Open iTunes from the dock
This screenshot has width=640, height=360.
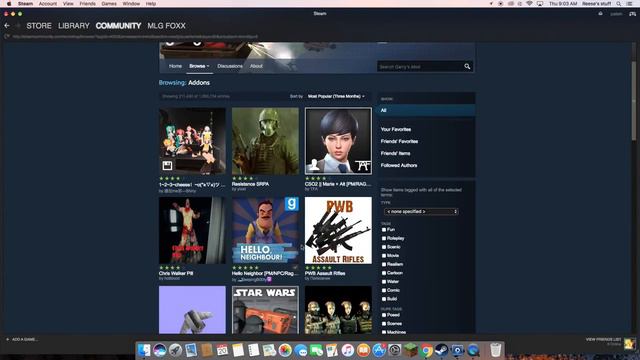tap(347, 350)
